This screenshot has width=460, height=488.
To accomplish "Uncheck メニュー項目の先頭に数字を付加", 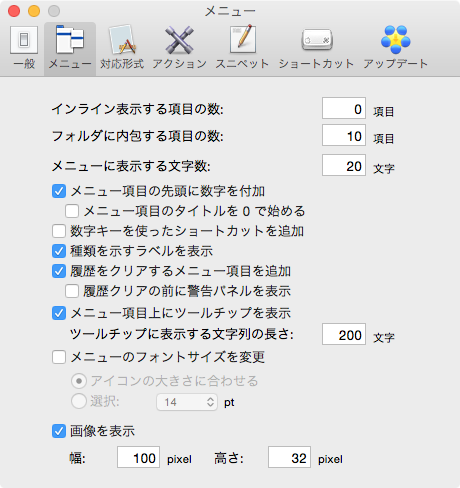I will pos(59,191).
